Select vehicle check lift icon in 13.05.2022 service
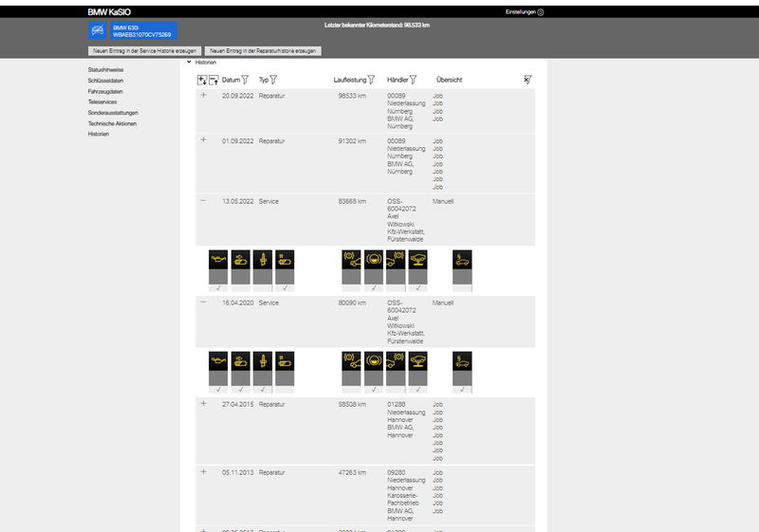The width and height of the screenshot is (759, 532). point(417,260)
